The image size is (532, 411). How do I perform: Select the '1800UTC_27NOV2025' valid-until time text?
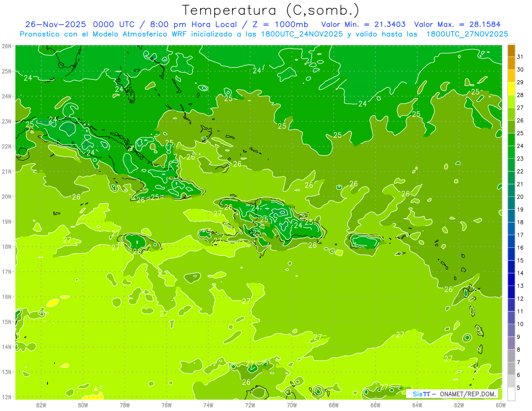tap(467, 34)
